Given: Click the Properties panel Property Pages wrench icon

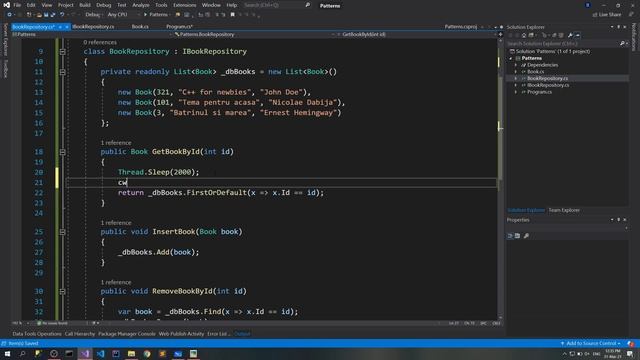Looking at the screenshot, I should [x=526, y=236].
